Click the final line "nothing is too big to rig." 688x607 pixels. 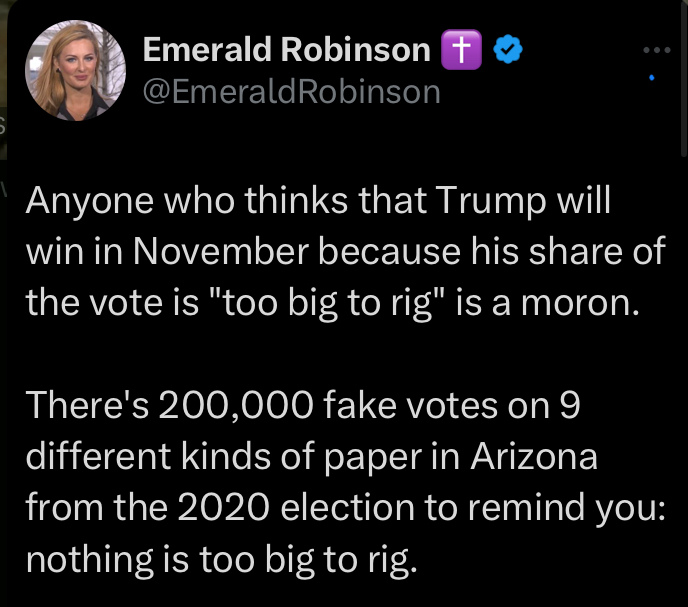tap(219, 560)
